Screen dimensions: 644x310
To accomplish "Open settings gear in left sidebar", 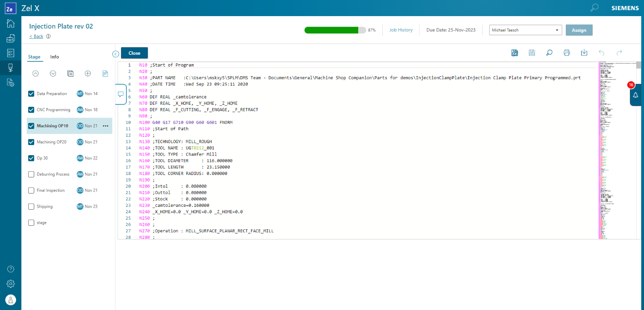I will [10, 284].
